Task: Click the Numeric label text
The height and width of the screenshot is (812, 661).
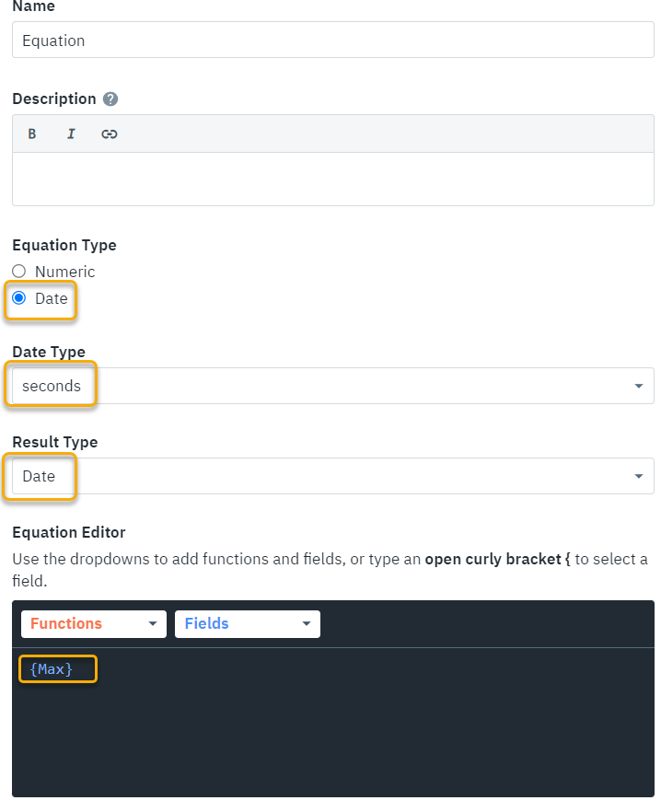Action: [x=64, y=272]
